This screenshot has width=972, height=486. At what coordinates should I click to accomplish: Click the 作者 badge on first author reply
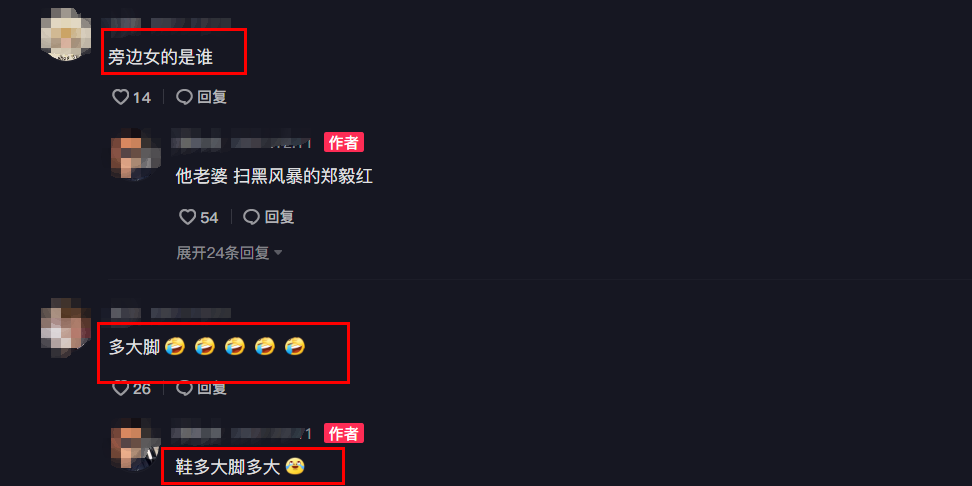pyautogui.click(x=343, y=143)
